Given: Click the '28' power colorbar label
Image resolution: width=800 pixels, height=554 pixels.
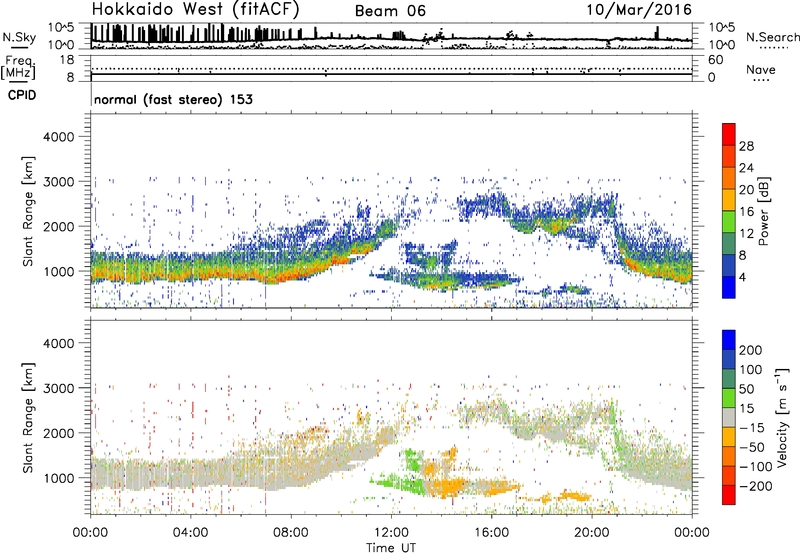Looking at the screenshot, I should point(746,146).
